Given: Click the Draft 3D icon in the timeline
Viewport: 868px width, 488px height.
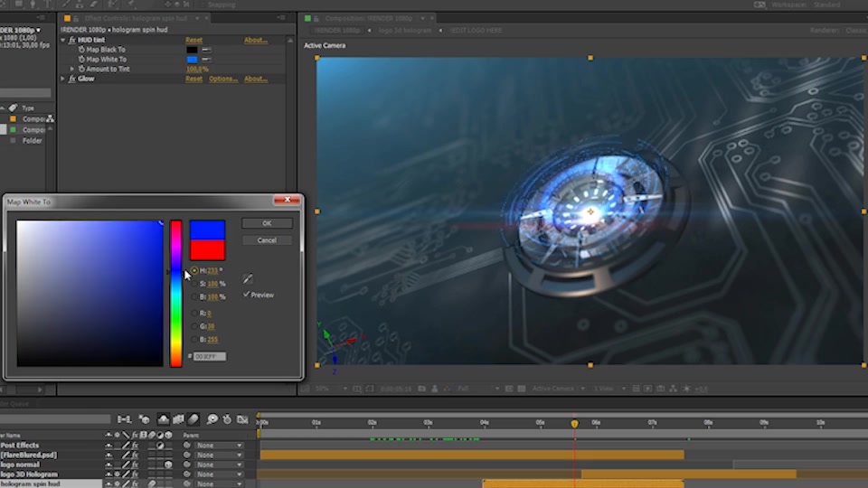Looking at the screenshot, I should tap(144, 419).
